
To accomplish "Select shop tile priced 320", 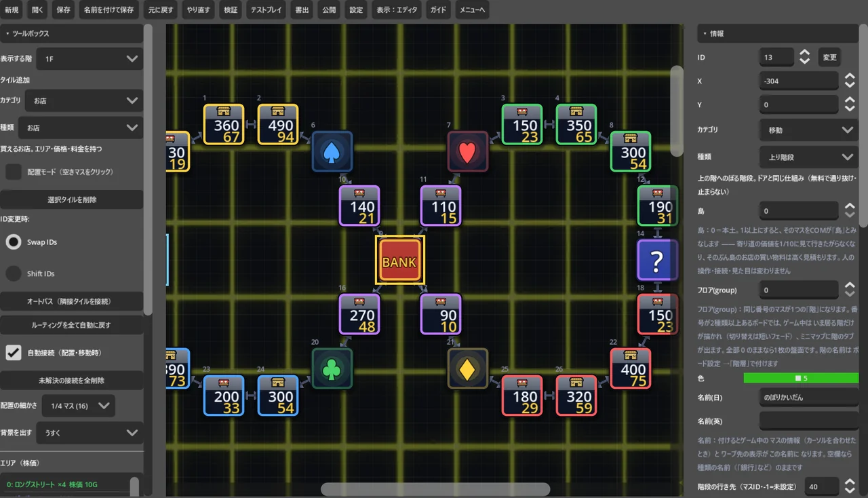I will pyautogui.click(x=576, y=396).
